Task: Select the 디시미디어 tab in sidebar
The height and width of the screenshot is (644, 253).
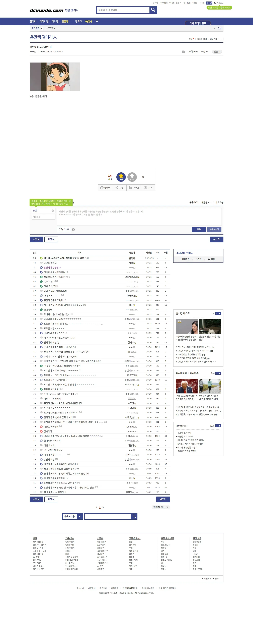Action: pos(181,373)
